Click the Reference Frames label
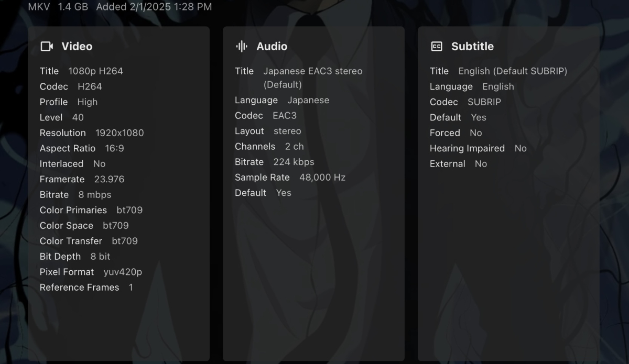 click(79, 288)
